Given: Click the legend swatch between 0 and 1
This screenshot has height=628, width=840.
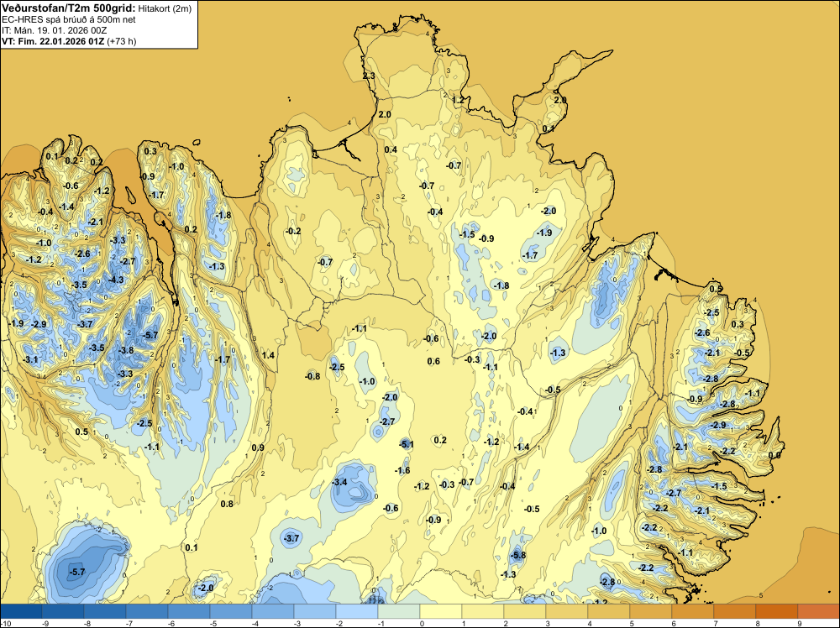Looking at the screenshot, I should tap(441, 611).
